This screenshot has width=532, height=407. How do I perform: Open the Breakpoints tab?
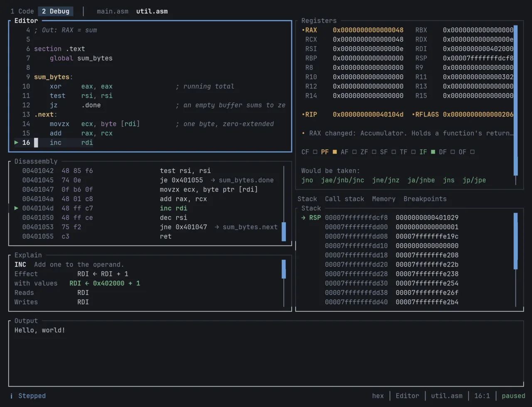425,199
